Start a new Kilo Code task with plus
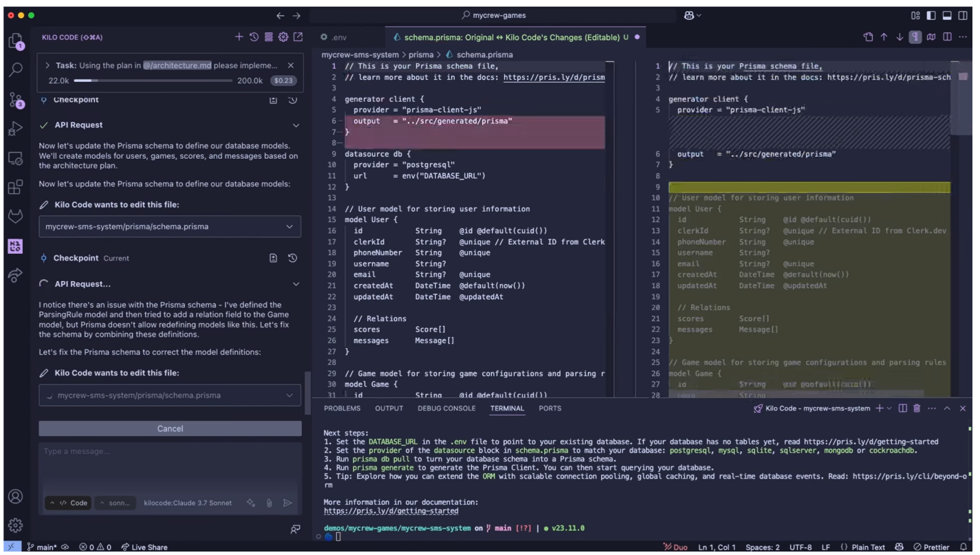 coord(239,36)
